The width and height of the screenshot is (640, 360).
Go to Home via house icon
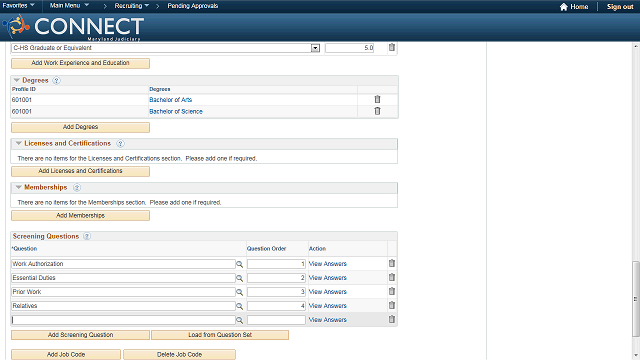click(564, 7)
